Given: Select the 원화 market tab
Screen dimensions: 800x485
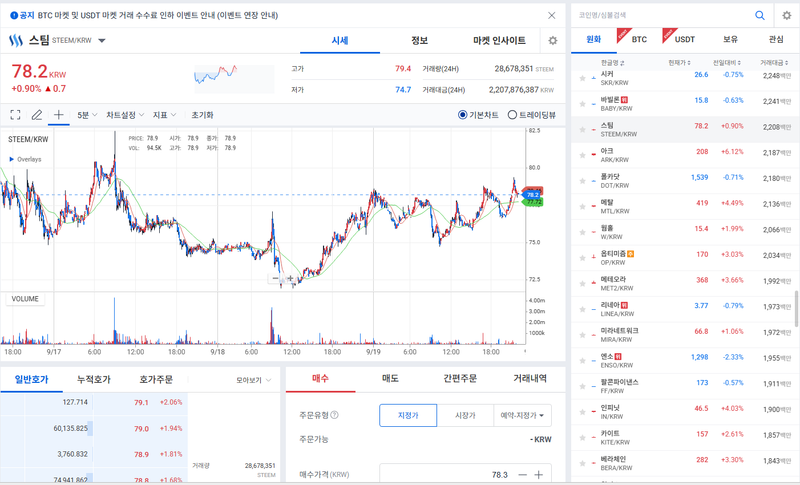Looking at the screenshot, I should 593,39.
